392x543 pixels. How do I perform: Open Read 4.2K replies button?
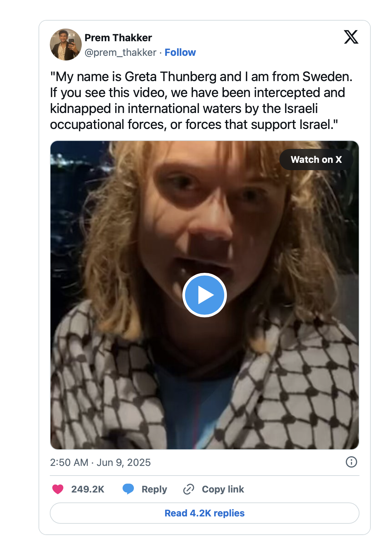pos(204,513)
